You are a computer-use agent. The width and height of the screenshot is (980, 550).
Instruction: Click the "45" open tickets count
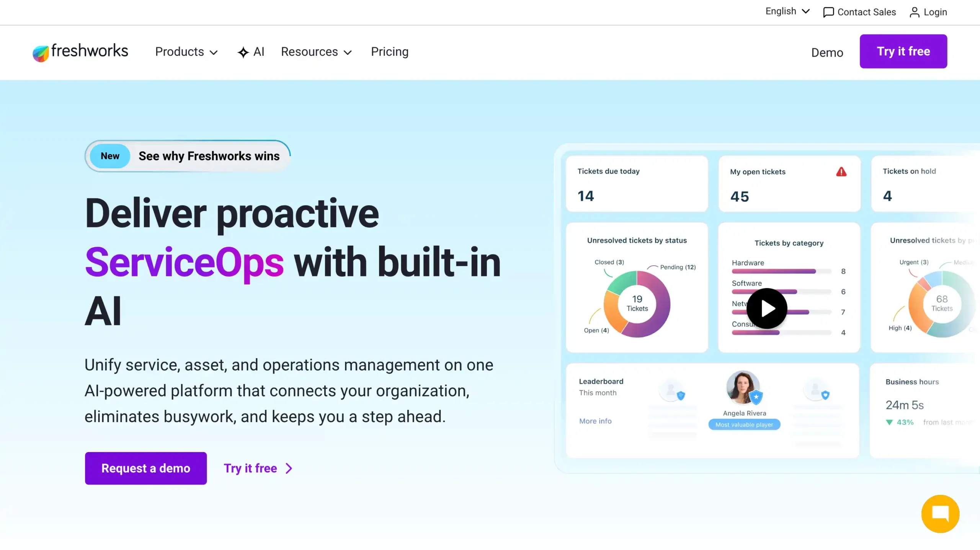pos(740,197)
